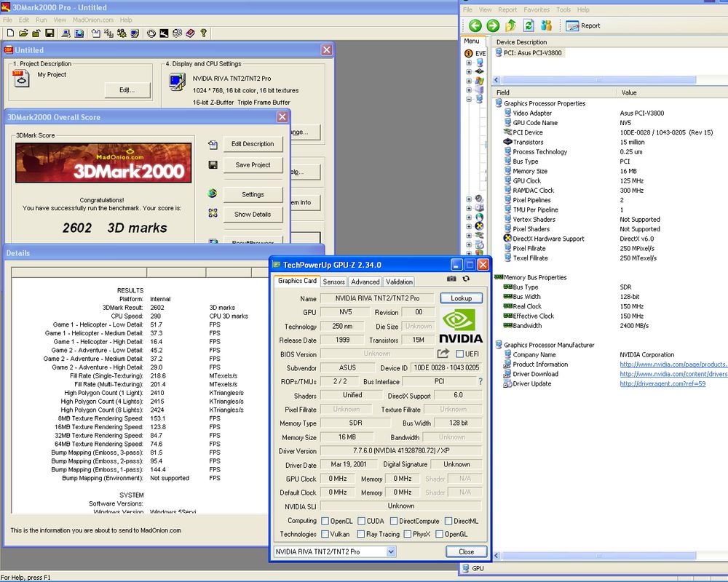Click the NVIDIA logo in GPU-Z

tap(461, 326)
